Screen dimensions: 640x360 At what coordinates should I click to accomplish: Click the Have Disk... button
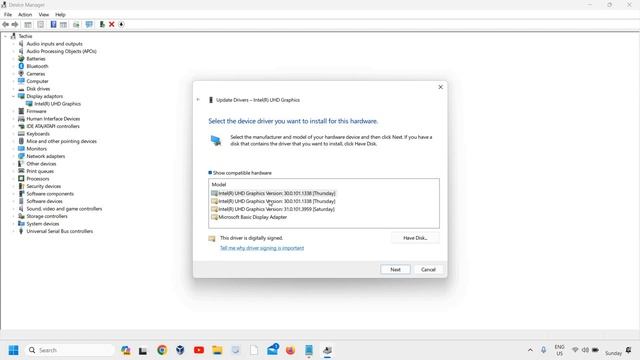click(415, 238)
